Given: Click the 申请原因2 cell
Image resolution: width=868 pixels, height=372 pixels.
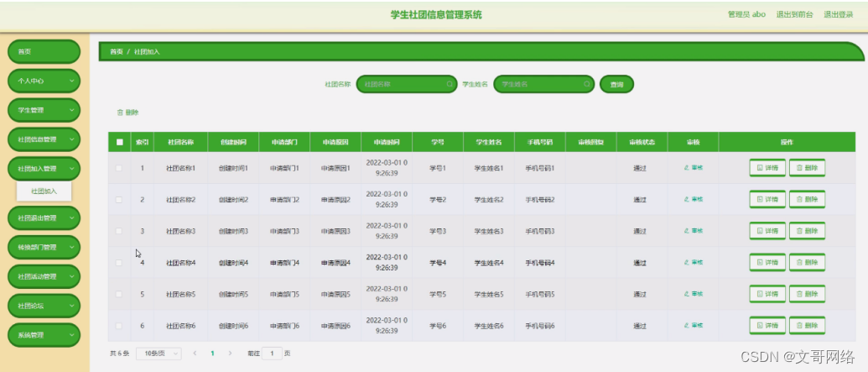Looking at the screenshot, I should 335,199.
